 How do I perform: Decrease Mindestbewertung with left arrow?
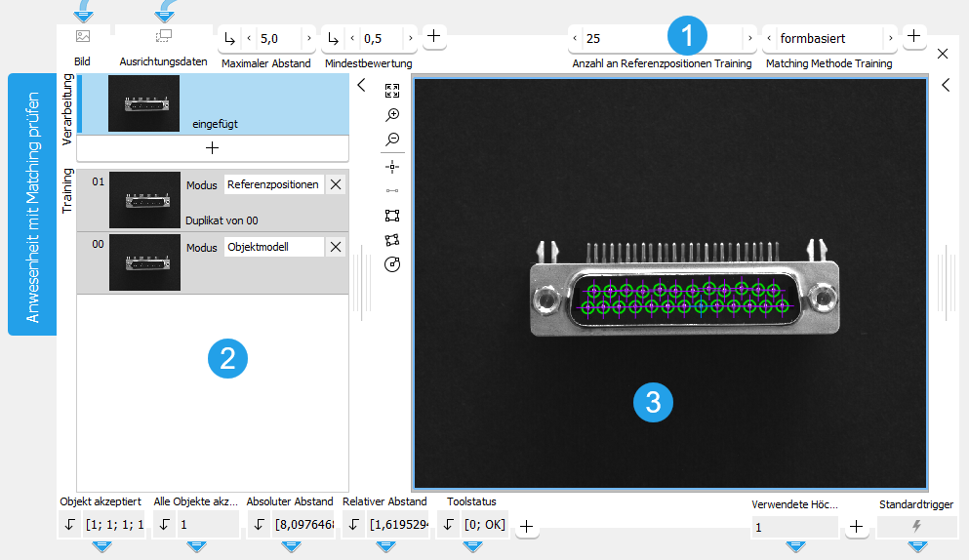pyautogui.click(x=352, y=39)
